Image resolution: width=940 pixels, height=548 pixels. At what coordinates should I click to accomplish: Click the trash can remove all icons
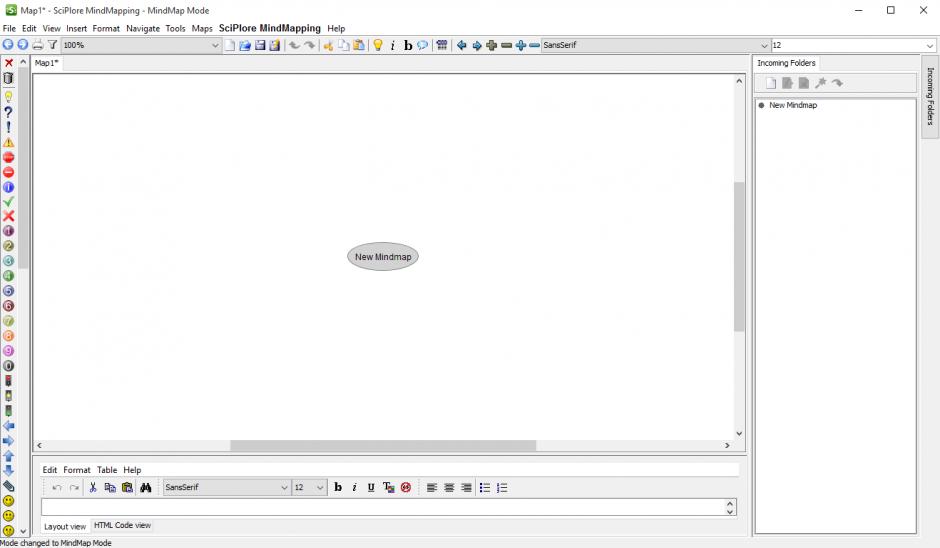[8, 78]
